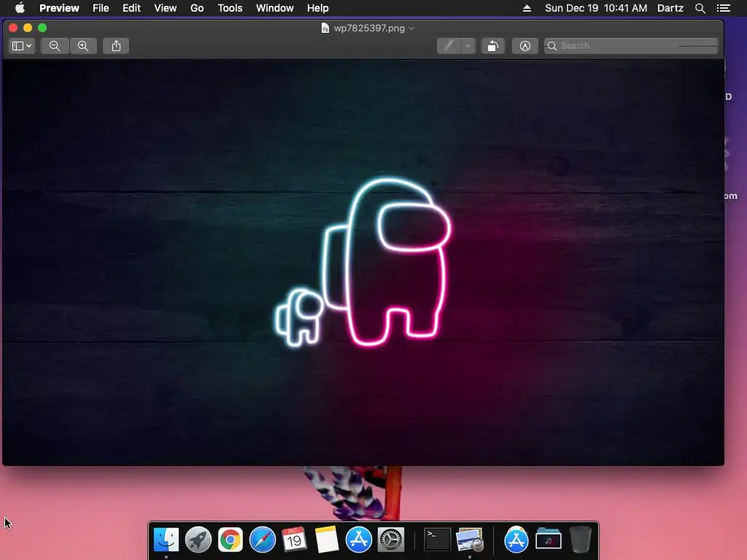The width and height of the screenshot is (747, 560).
Task: Click the Search field in Preview
Action: 631,46
